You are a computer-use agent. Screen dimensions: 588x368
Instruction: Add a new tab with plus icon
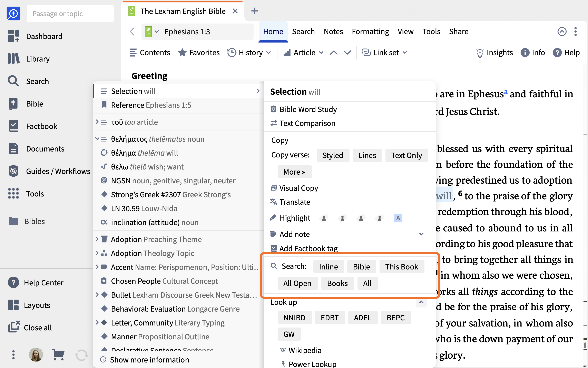point(254,11)
